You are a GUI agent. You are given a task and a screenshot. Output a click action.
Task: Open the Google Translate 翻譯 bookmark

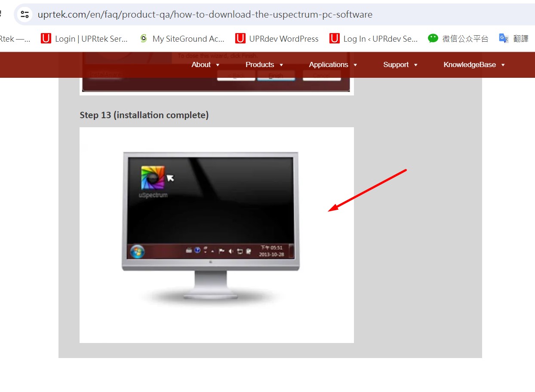pos(513,39)
